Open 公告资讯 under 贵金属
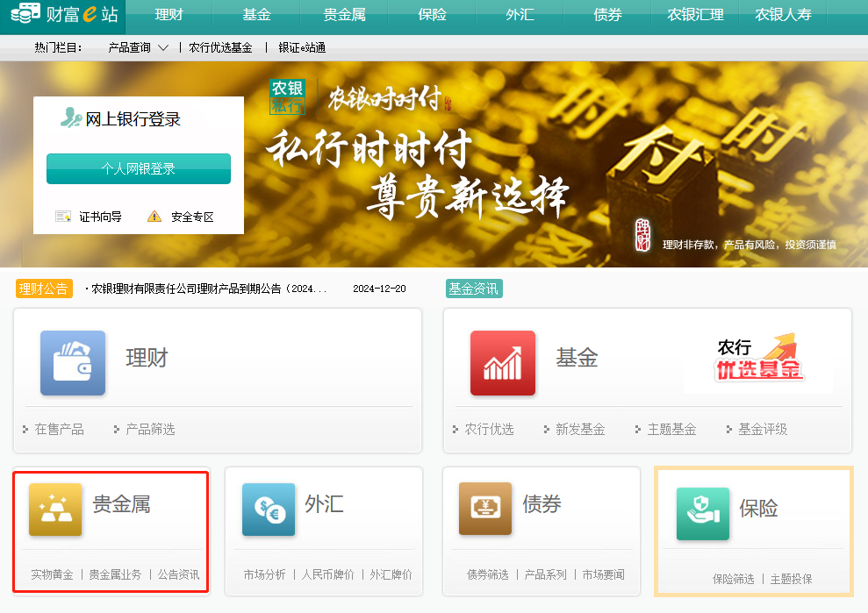 point(178,574)
